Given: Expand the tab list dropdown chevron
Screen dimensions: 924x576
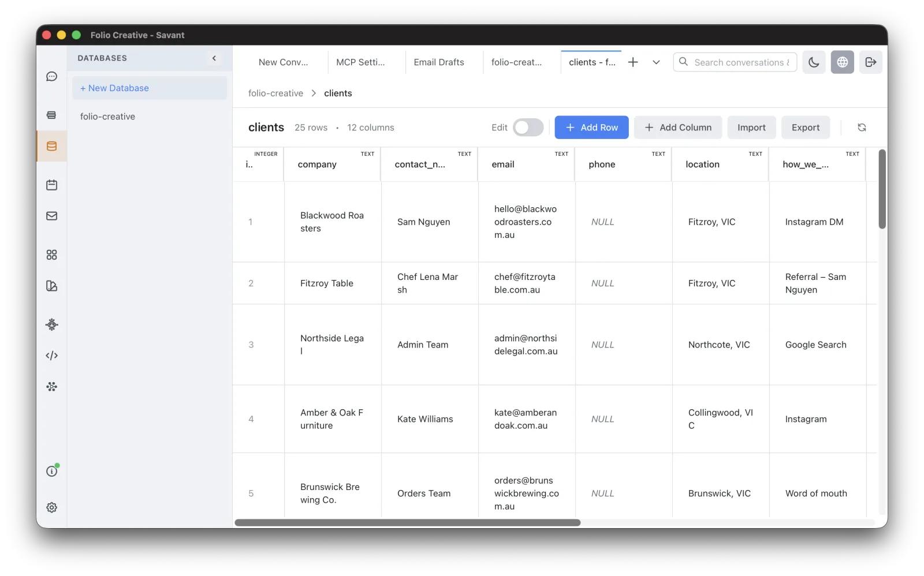Looking at the screenshot, I should [x=656, y=62].
